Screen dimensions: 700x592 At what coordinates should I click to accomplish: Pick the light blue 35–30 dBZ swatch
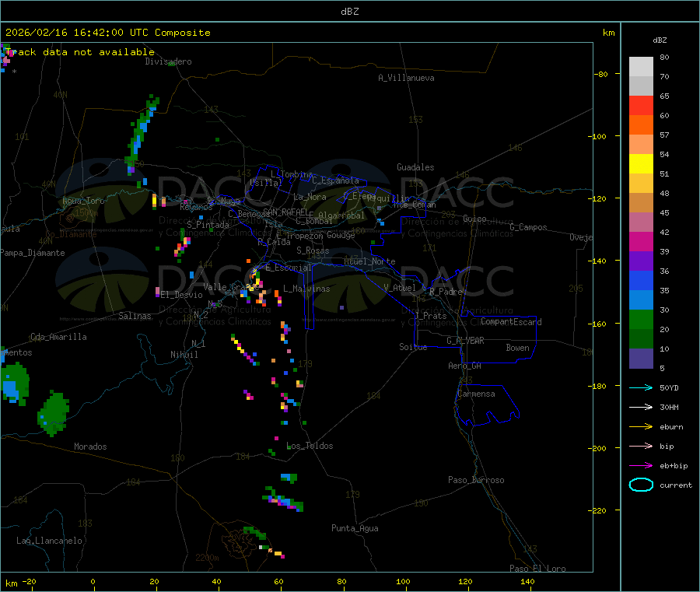641,300
